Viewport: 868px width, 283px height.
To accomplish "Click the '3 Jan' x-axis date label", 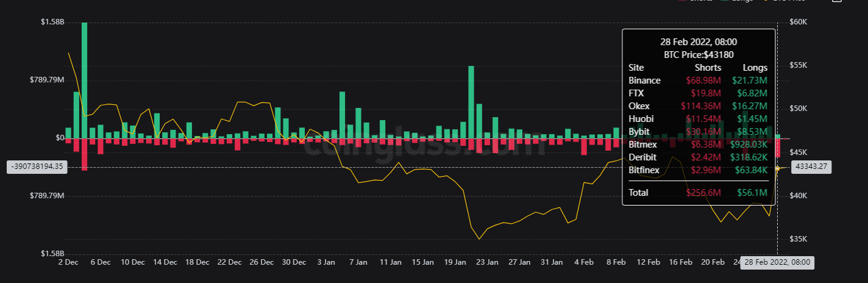I will (326, 262).
